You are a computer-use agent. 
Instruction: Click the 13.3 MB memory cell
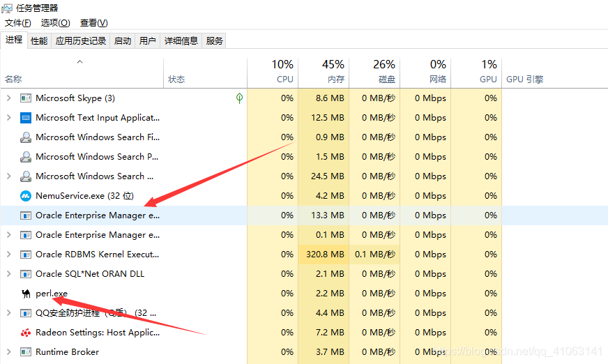click(324, 215)
